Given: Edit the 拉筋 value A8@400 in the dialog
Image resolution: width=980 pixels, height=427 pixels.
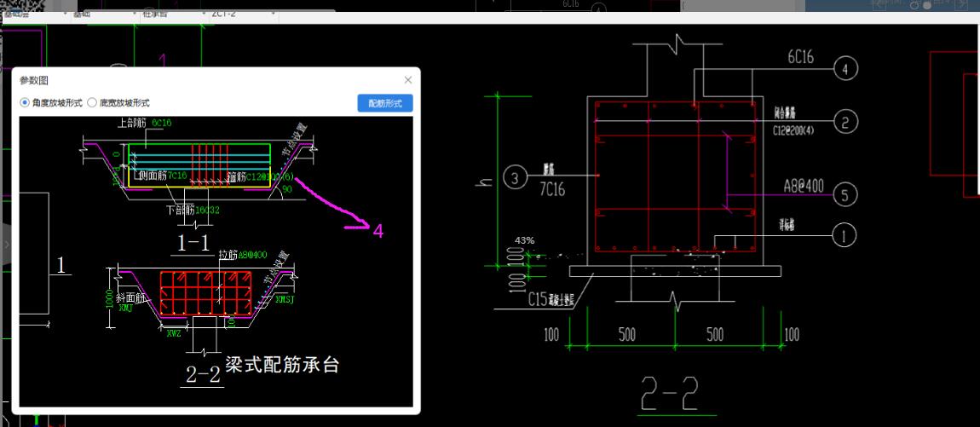Looking at the screenshot, I should 252,255.
